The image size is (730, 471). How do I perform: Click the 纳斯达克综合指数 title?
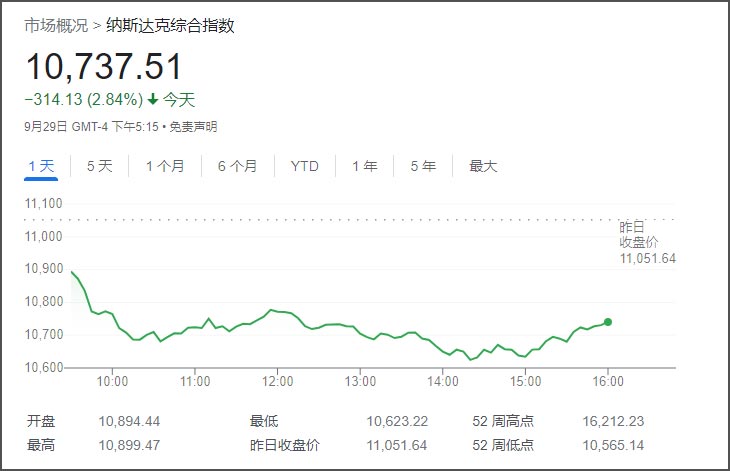(170, 25)
